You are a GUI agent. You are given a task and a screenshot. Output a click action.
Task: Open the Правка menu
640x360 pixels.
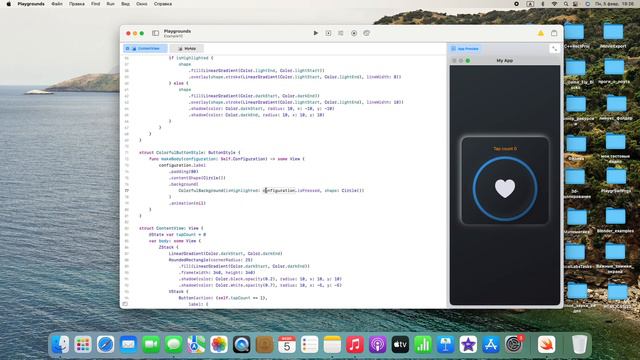[77, 4]
